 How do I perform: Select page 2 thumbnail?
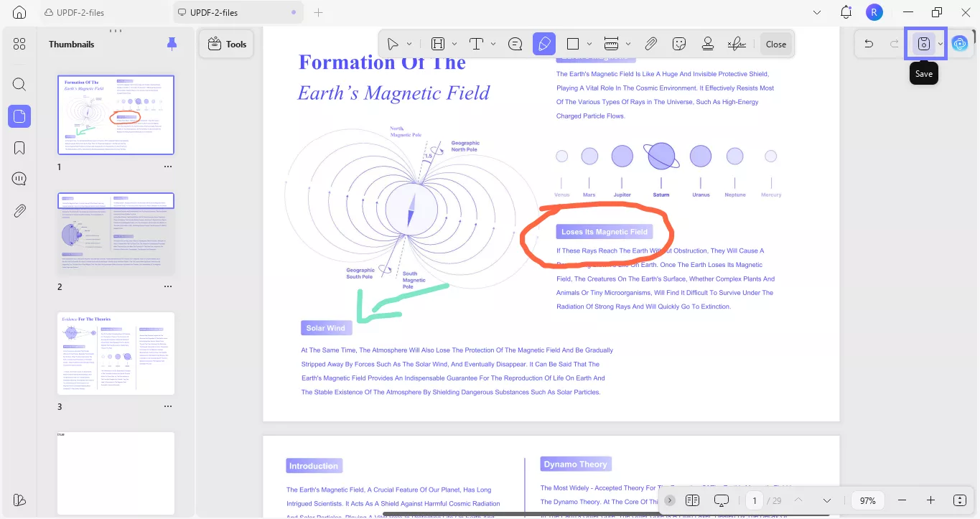coord(116,234)
